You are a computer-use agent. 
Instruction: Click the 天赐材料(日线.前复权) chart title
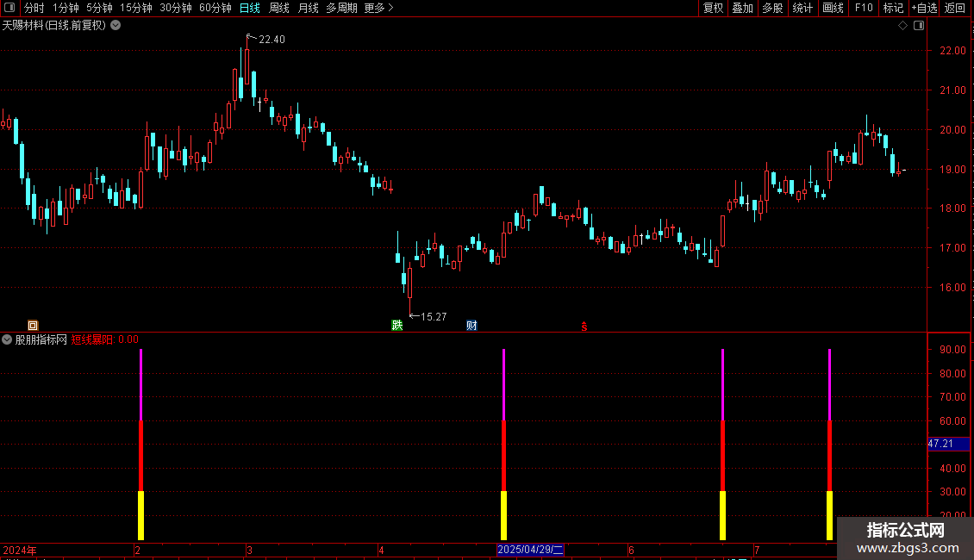click(54, 26)
